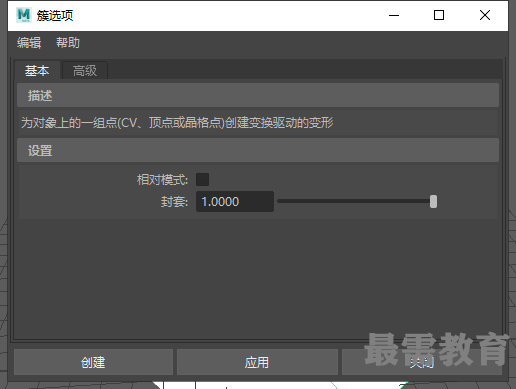Collapse the 设置 section header
Viewport: 516px width, 389px height.
click(258, 151)
